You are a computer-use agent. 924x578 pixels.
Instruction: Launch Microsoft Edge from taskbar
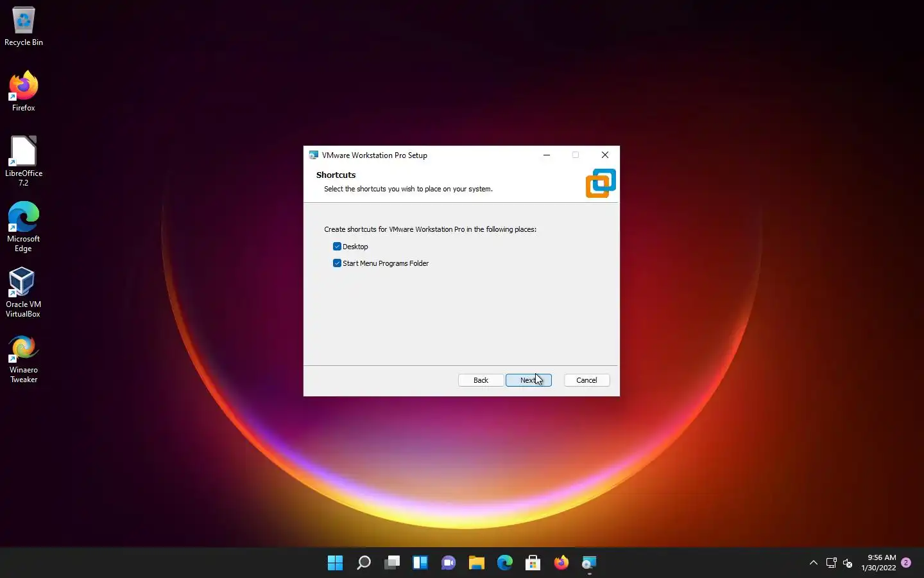[x=505, y=563]
